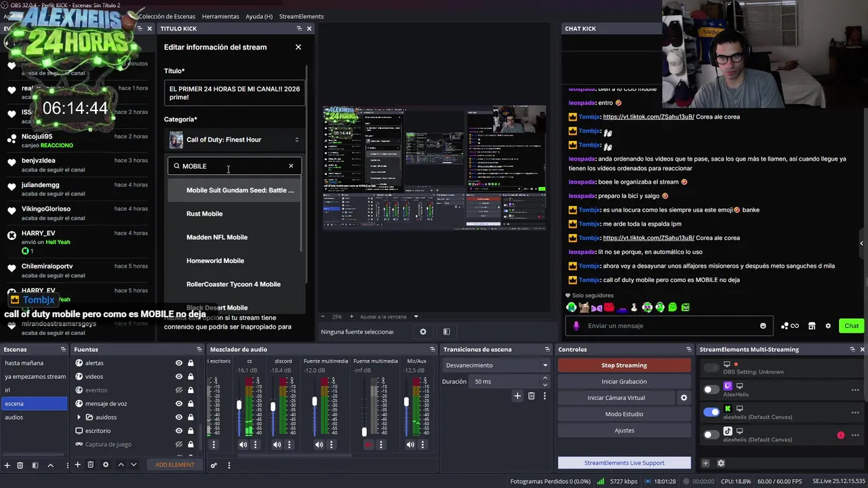The width and height of the screenshot is (868, 488).
Task: Open chat settings gear icon
Action: [828, 326]
